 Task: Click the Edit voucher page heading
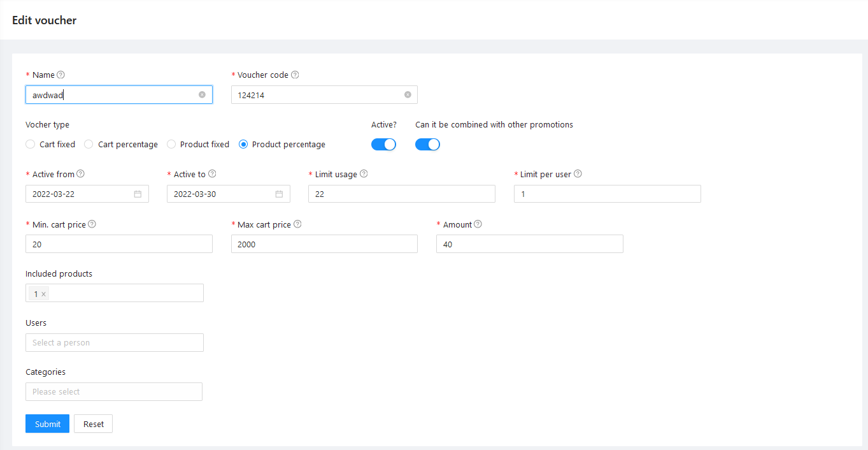pyautogui.click(x=44, y=20)
